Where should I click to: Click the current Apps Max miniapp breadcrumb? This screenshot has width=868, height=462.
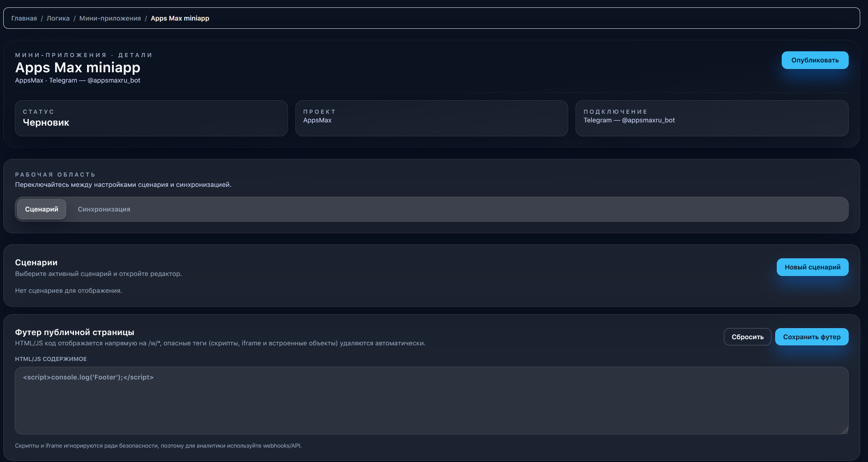tap(180, 18)
